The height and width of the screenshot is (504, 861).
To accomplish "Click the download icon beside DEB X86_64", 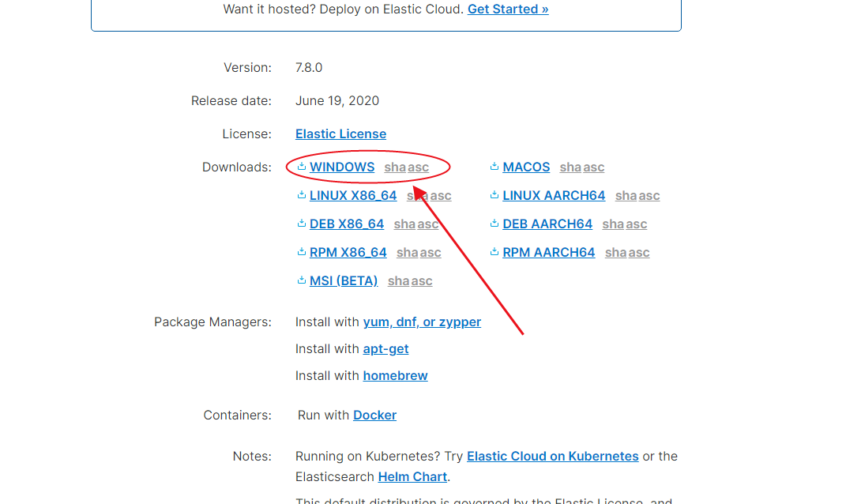I will (302, 224).
